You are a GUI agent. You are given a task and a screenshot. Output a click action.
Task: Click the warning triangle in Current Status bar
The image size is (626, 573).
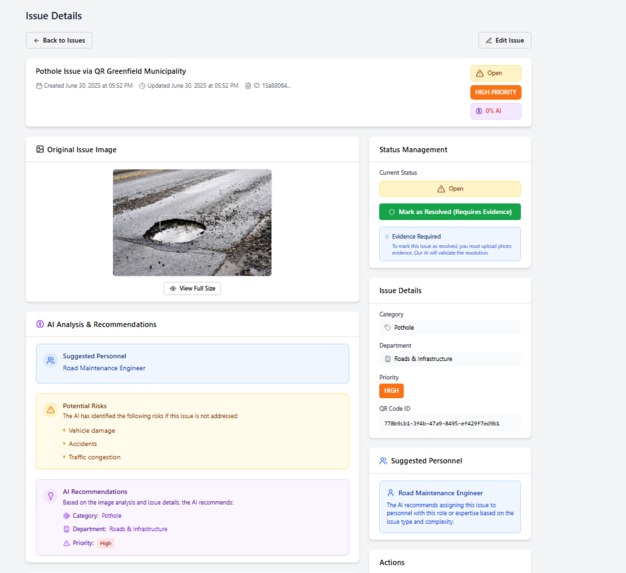click(x=441, y=189)
